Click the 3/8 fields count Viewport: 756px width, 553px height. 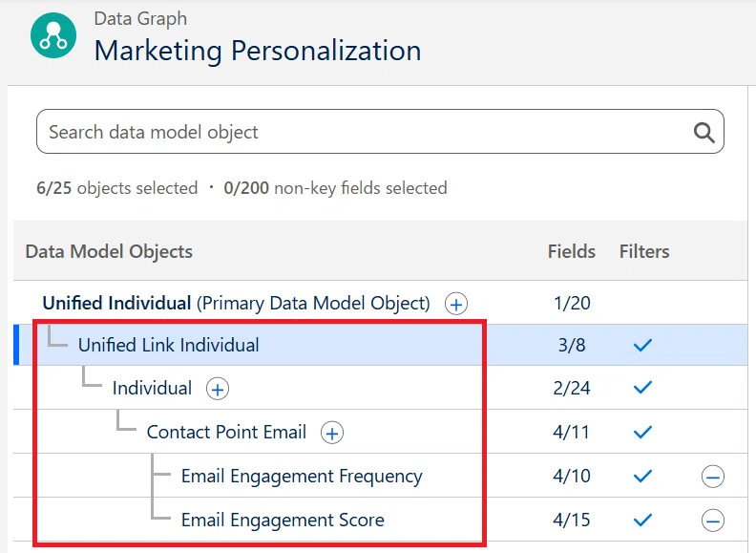[572, 345]
